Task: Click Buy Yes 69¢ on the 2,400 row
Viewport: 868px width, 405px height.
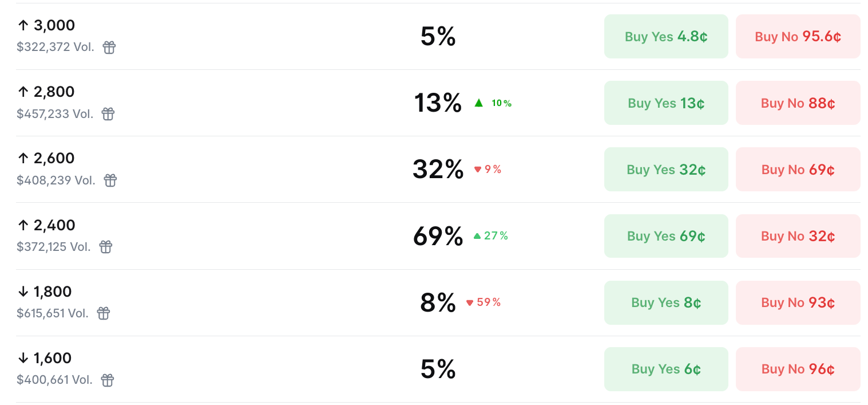Action: coord(666,235)
